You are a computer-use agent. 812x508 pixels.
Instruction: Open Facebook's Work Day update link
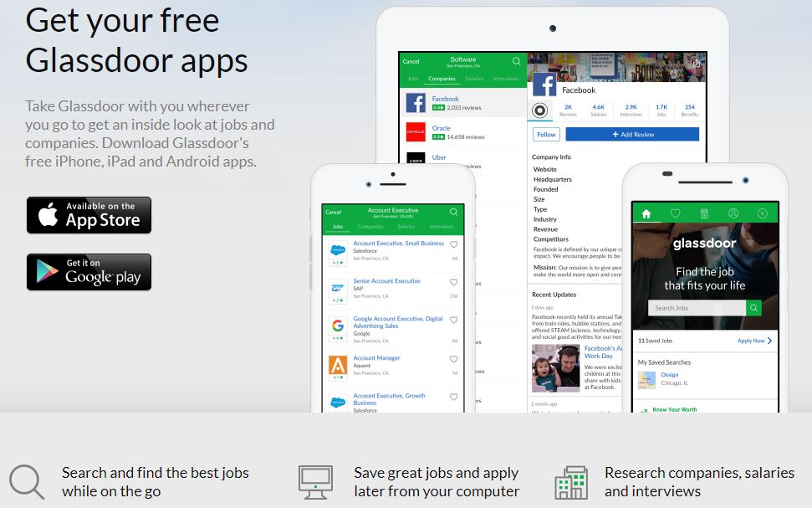pos(603,352)
